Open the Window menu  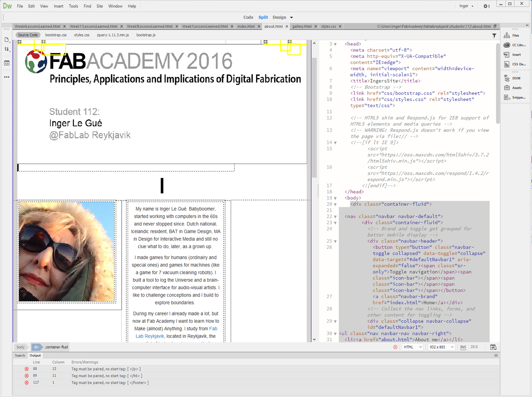(x=115, y=6)
